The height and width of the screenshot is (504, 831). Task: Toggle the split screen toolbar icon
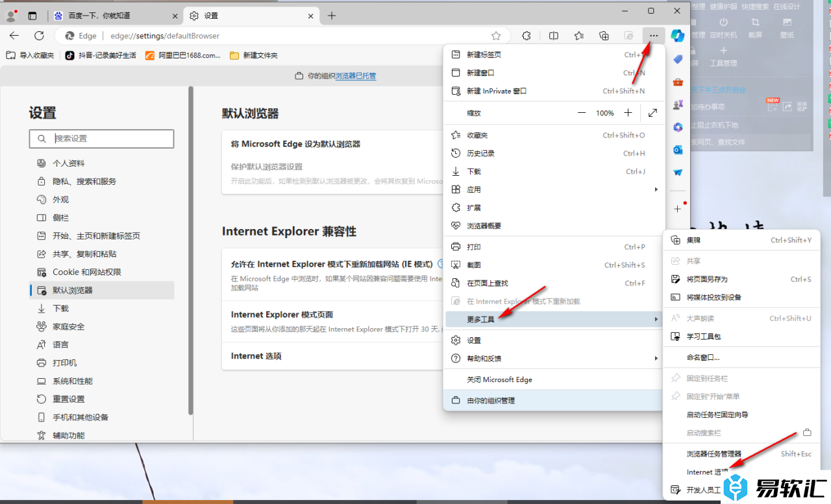[x=554, y=36]
